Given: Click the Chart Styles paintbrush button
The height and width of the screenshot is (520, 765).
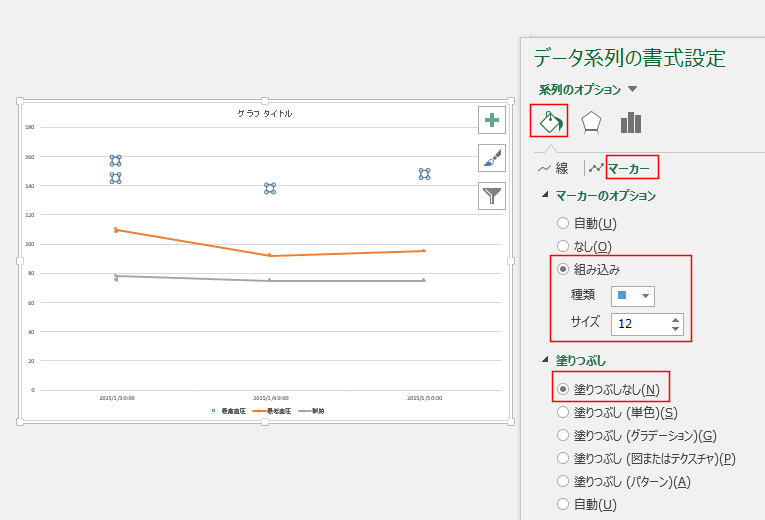Looking at the screenshot, I should pyautogui.click(x=492, y=157).
